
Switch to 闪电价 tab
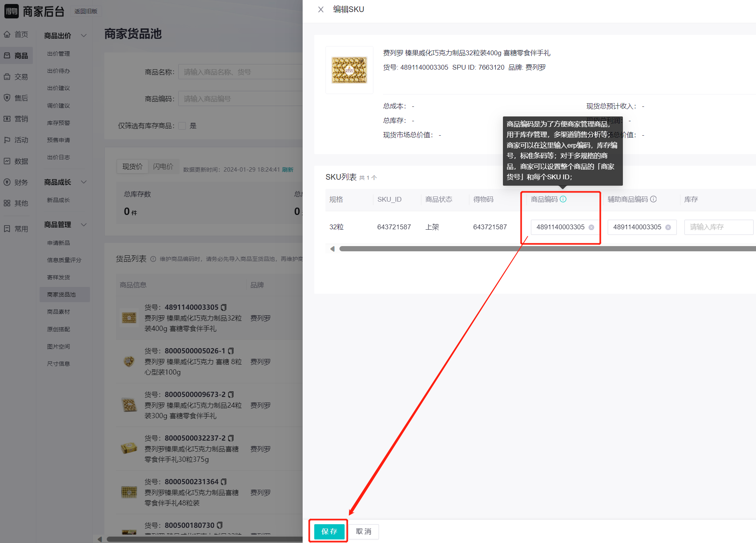(163, 166)
